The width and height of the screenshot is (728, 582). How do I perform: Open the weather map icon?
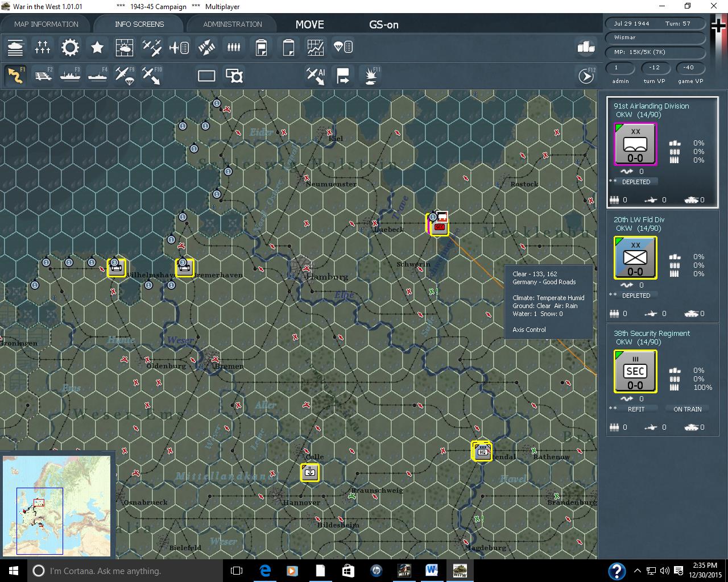pos(125,47)
